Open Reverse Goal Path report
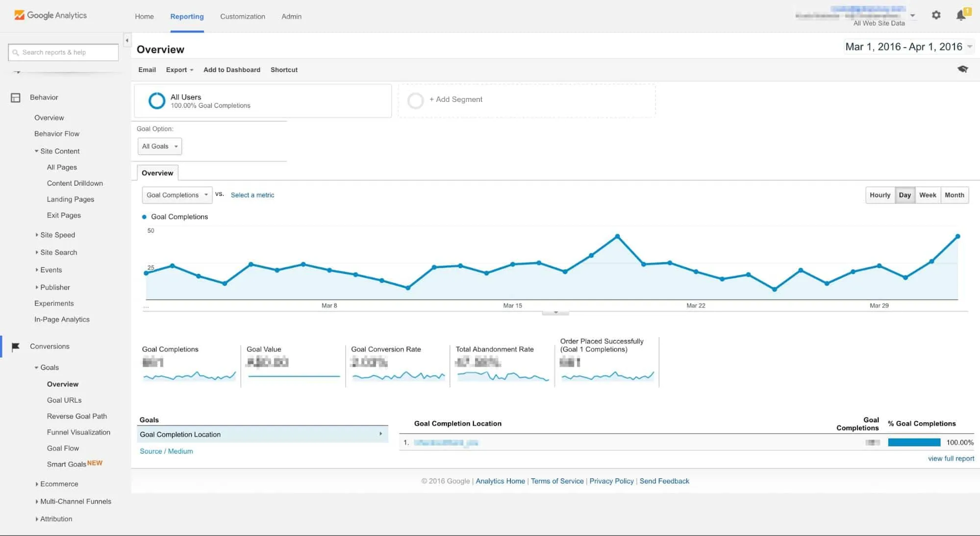This screenshot has width=980, height=536. coord(77,416)
